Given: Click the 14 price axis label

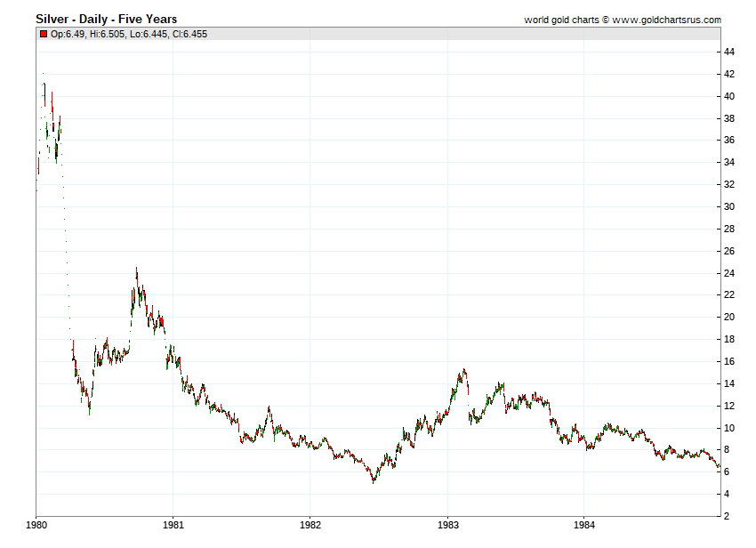Looking at the screenshot, I should (729, 383).
